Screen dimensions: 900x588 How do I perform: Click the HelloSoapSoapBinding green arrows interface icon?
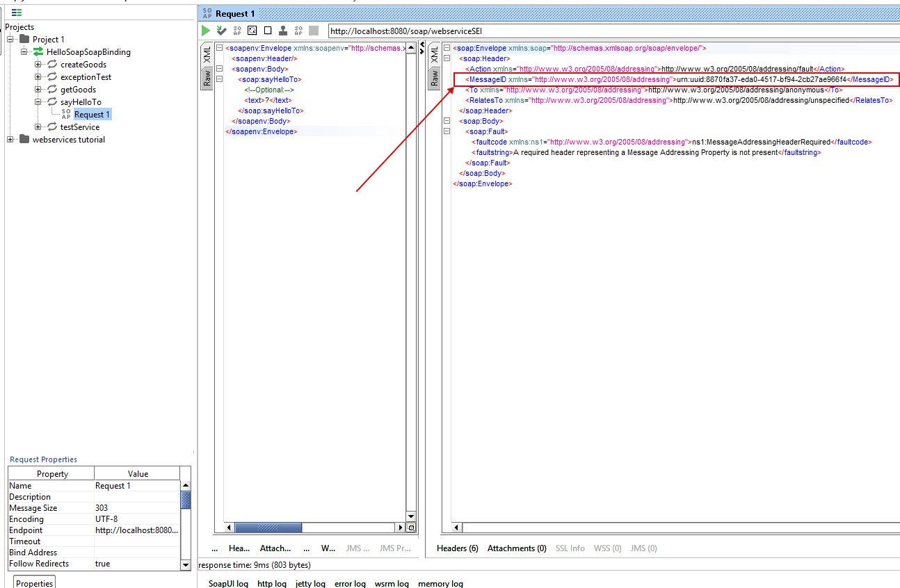coord(39,51)
